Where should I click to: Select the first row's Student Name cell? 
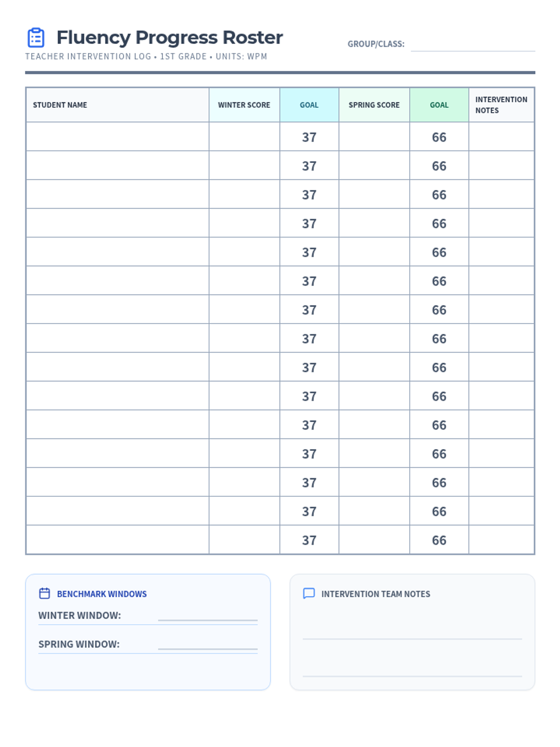118,137
